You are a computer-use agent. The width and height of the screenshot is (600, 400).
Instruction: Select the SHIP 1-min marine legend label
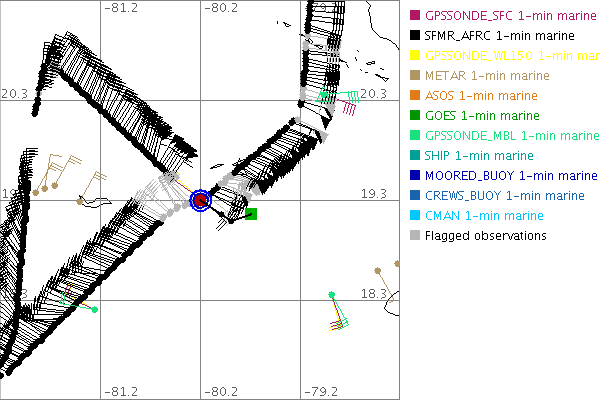[x=479, y=156]
